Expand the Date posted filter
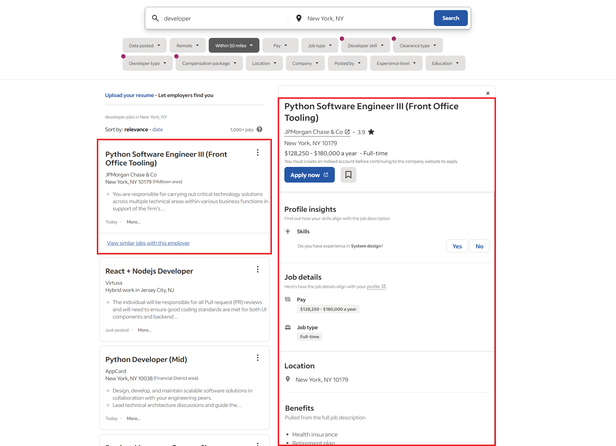The image size is (616, 446). click(x=144, y=46)
